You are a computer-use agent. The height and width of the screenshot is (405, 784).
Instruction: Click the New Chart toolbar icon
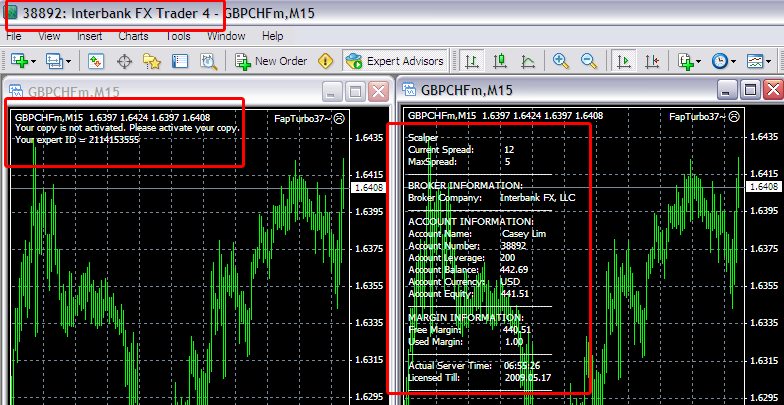click(x=18, y=61)
